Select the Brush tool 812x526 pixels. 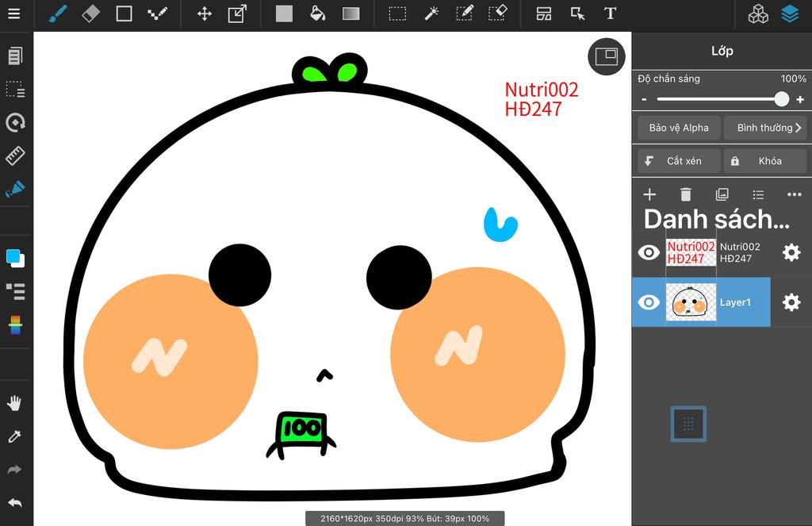57,13
